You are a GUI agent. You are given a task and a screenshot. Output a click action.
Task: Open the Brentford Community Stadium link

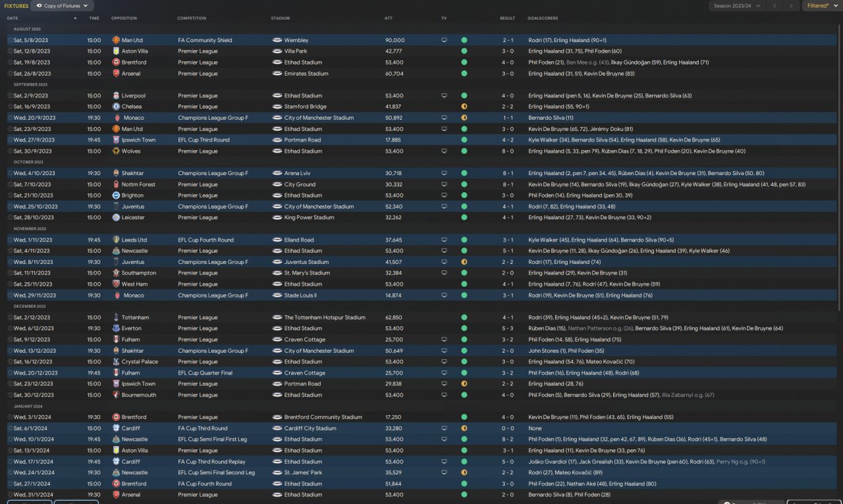323,417
